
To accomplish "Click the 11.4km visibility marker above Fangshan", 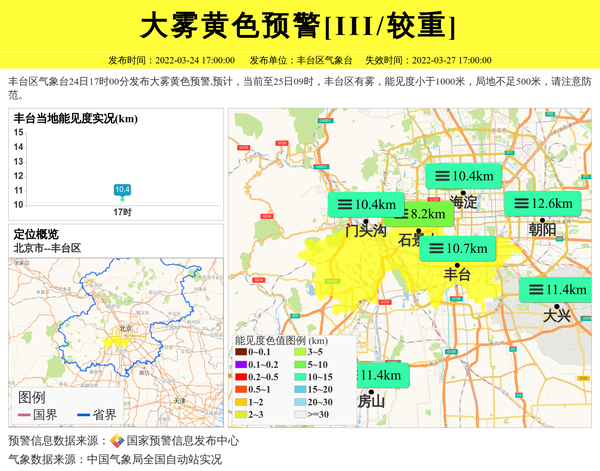I will click(379, 375).
